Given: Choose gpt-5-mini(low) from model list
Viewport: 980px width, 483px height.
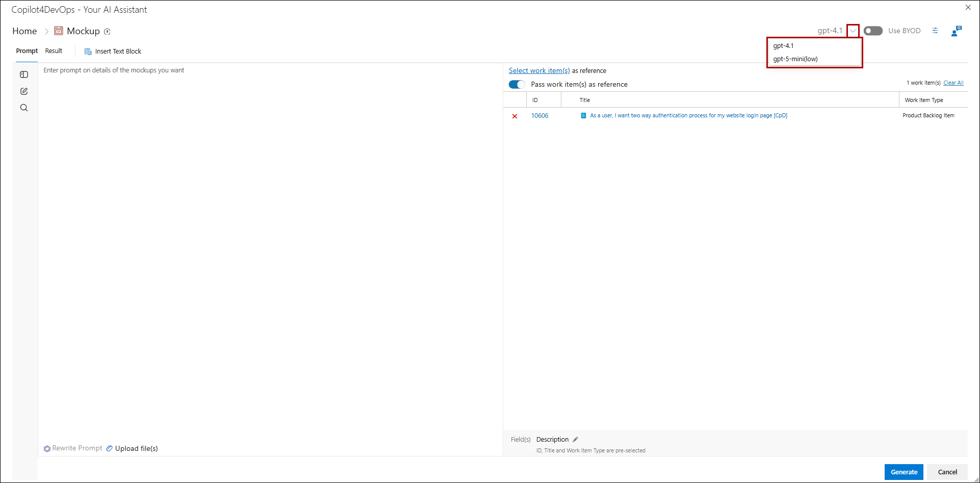Looking at the screenshot, I should click(x=795, y=59).
